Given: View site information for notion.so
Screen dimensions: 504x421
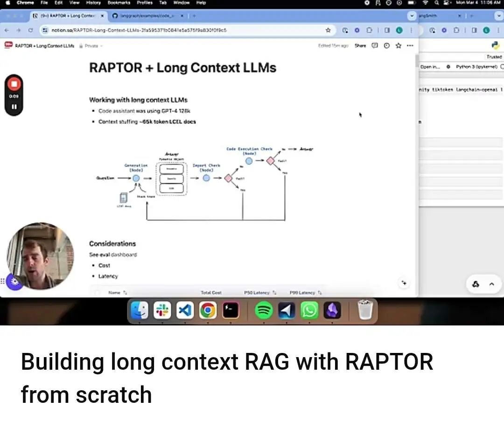Looking at the screenshot, I should click(45, 30).
